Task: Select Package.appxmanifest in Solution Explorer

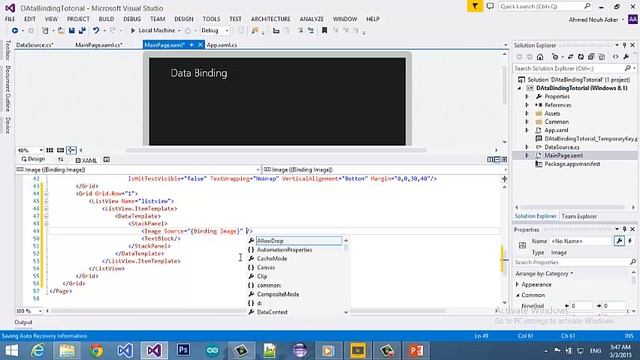Action: pyautogui.click(x=572, y=164)
